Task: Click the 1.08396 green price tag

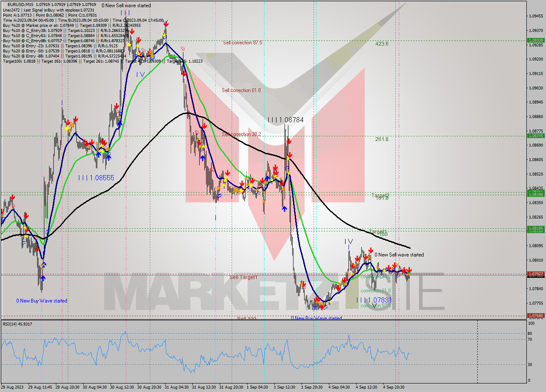Action: [536, 194]
